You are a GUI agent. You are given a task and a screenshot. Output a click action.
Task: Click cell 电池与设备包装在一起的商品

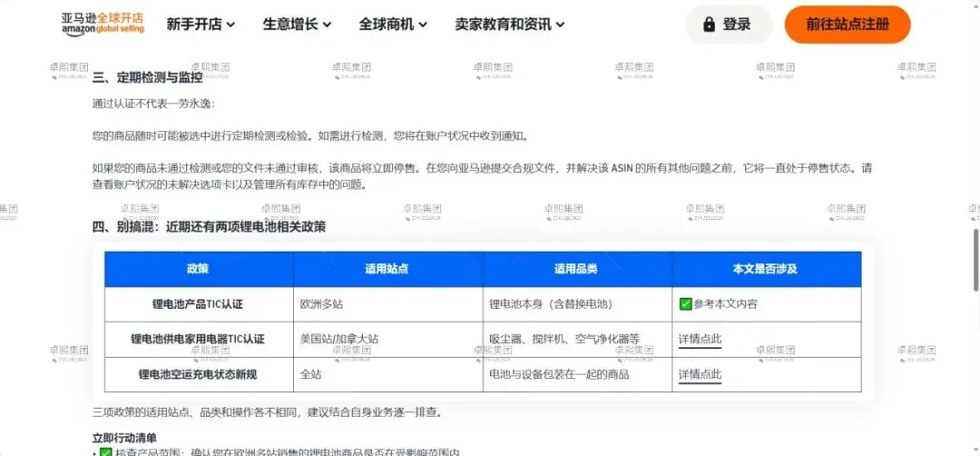click(x=577, y=374)
